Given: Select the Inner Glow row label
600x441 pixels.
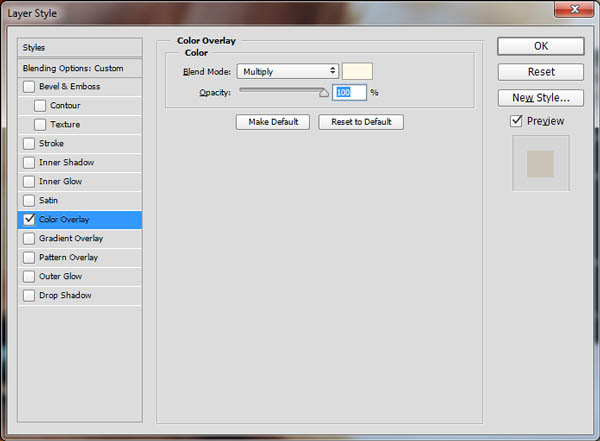Looking at the screenshot, I should [x=60, y=181].
